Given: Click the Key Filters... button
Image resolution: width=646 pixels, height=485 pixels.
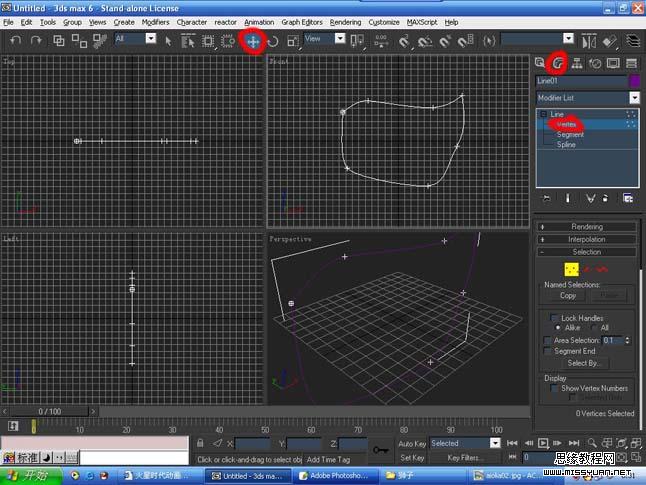Looking at the screenshot, I should [x=463, y=457].
